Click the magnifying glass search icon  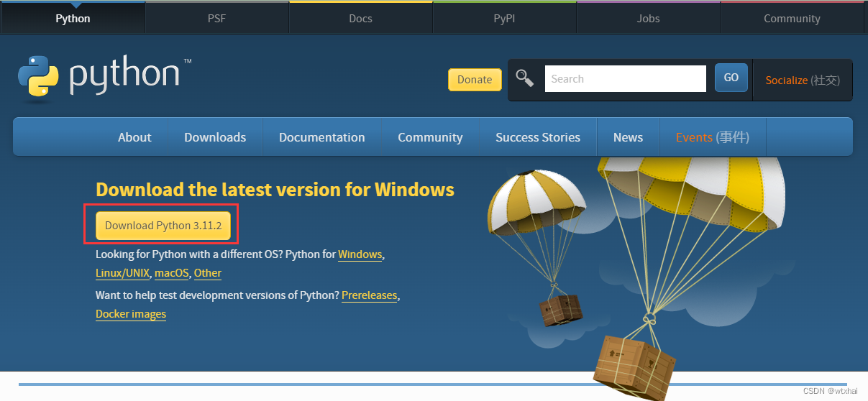pyautogui.click(x=525, y=78)
